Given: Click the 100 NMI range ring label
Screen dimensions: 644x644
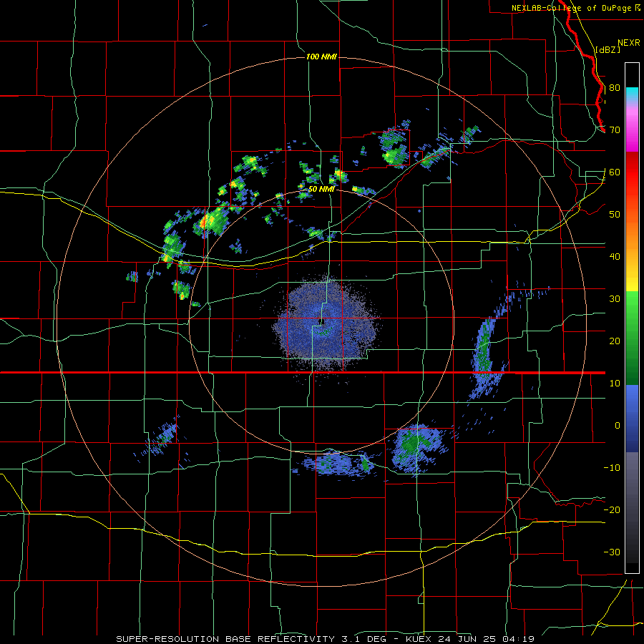Looking at the screenshot, I should coord(321,57).
